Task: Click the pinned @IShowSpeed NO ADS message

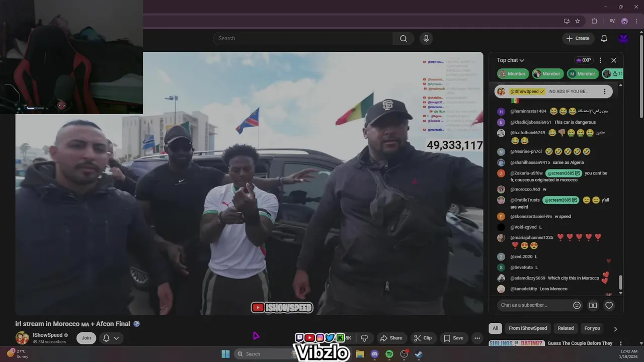Action: pyautogui.click(x=553, y=92)
